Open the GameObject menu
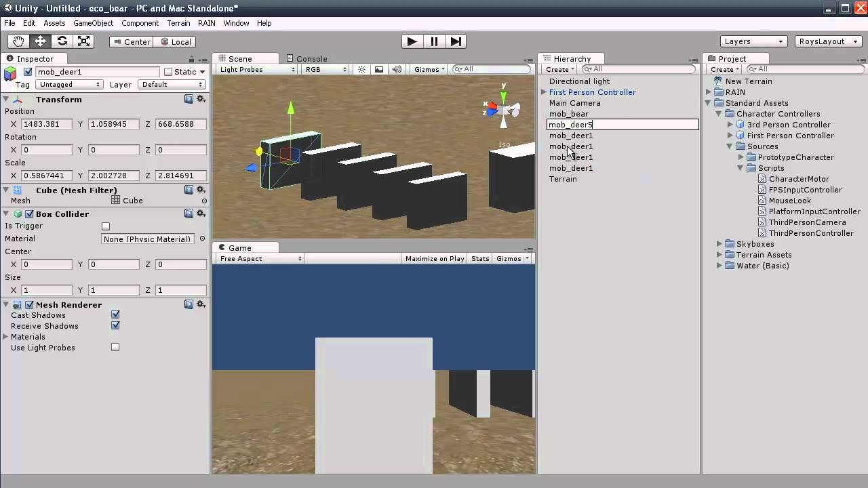868x488 pixels. pos(94,23)
